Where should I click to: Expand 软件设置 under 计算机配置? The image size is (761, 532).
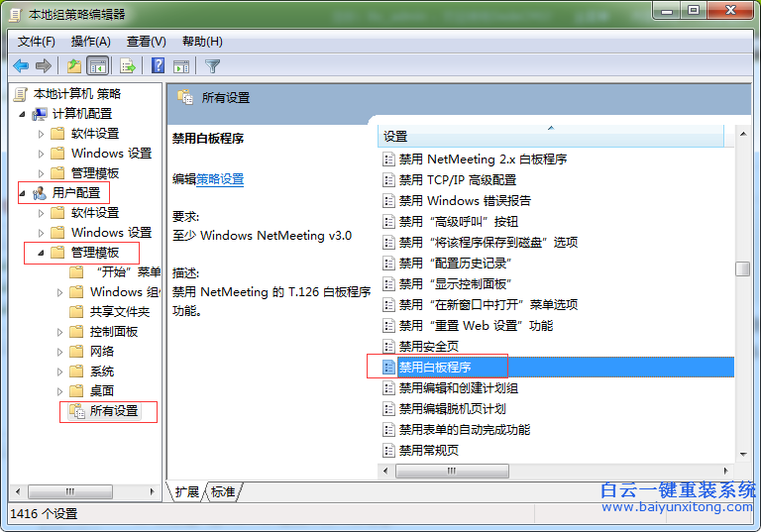41,134
